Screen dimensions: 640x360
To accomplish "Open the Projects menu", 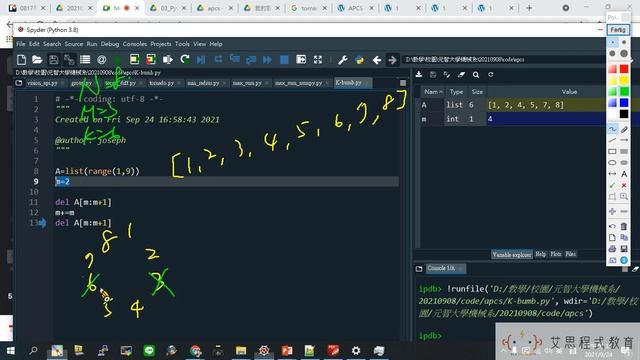I will click(x=161, y=44).
